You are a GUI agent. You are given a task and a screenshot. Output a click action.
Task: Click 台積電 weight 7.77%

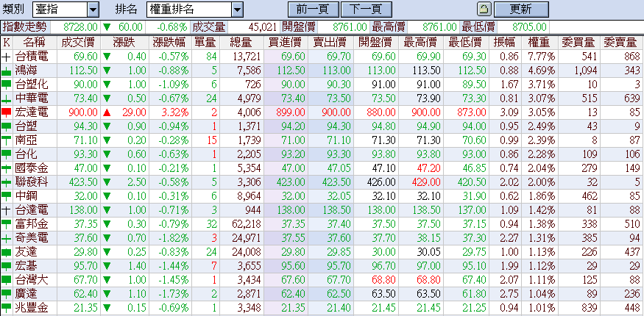pyautogui.click(x=542, y=57)
